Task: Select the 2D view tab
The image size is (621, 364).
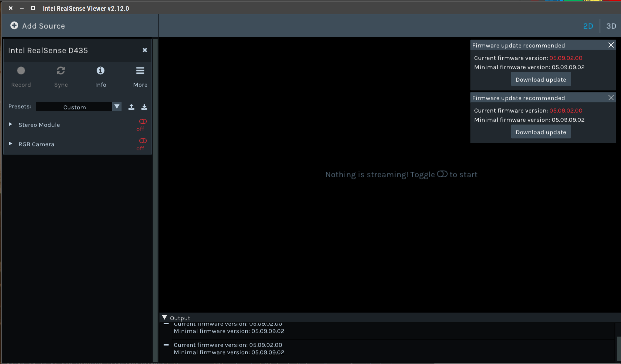Action: (588, 26)
